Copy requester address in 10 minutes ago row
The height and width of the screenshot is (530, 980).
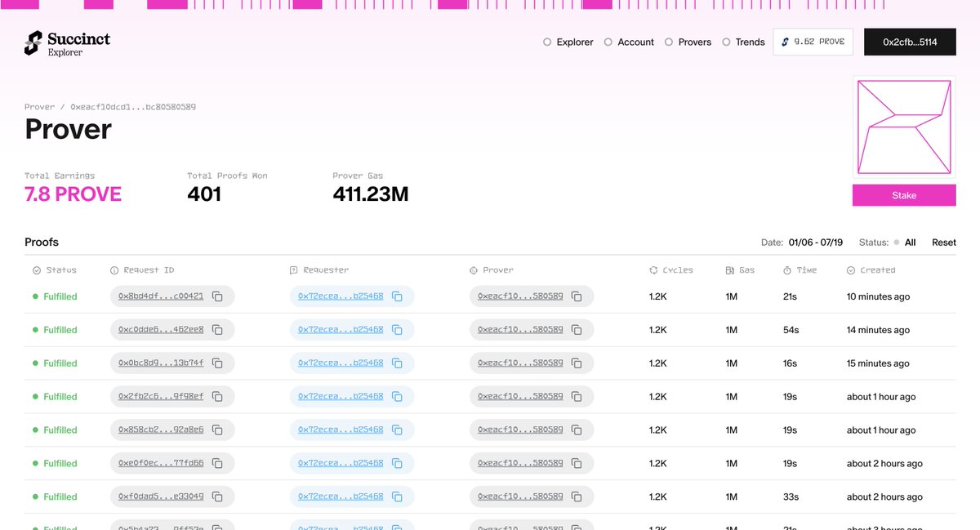[x=397, y=296]
